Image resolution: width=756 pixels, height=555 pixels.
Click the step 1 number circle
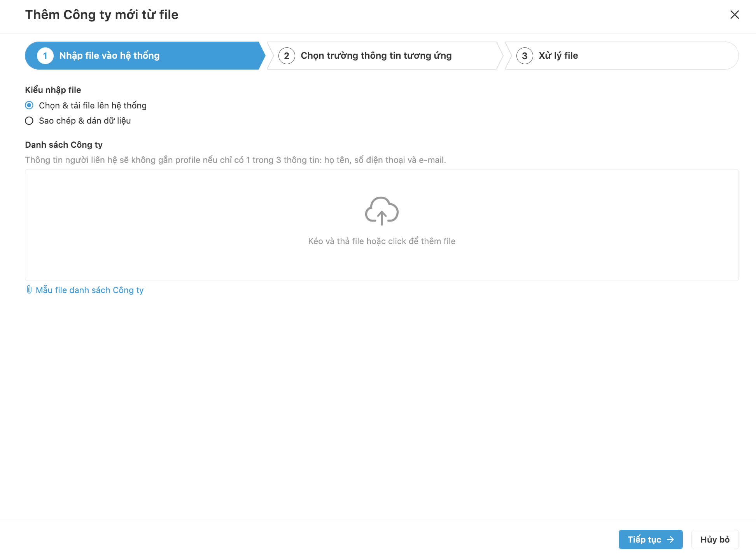[45, 56]
